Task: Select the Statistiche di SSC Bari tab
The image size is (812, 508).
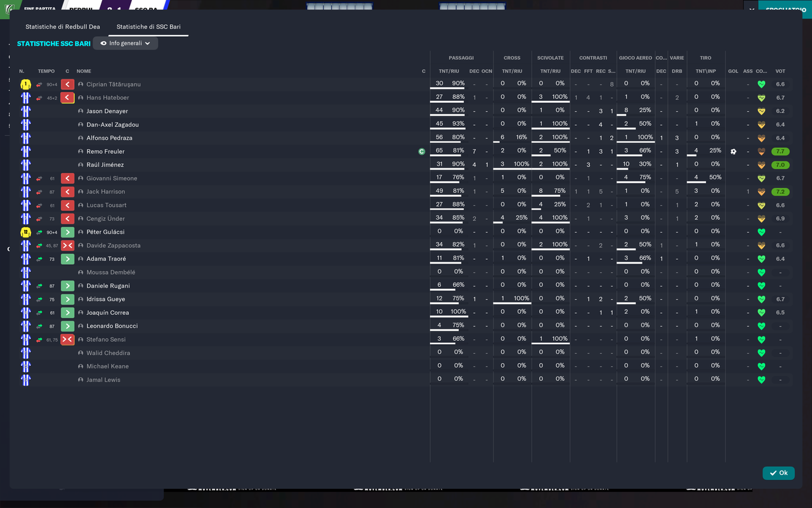Action: tap(148, 27)
